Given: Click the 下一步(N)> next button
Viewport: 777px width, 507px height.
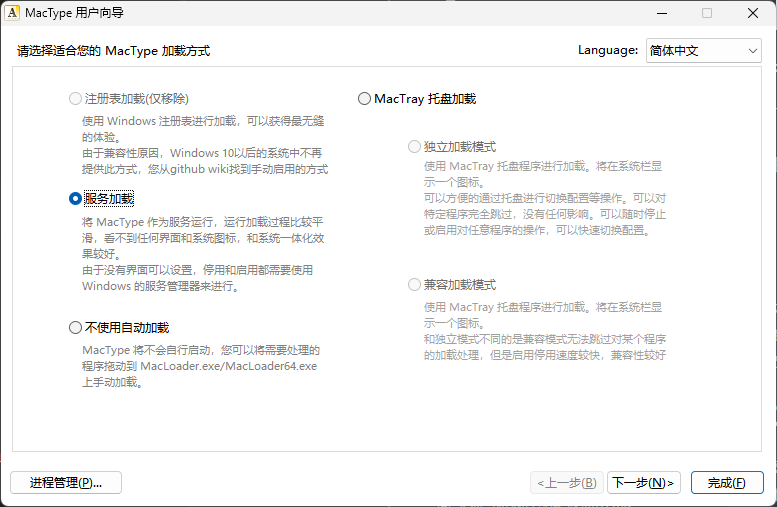Looking at the screenshot, I should [644, 482].
